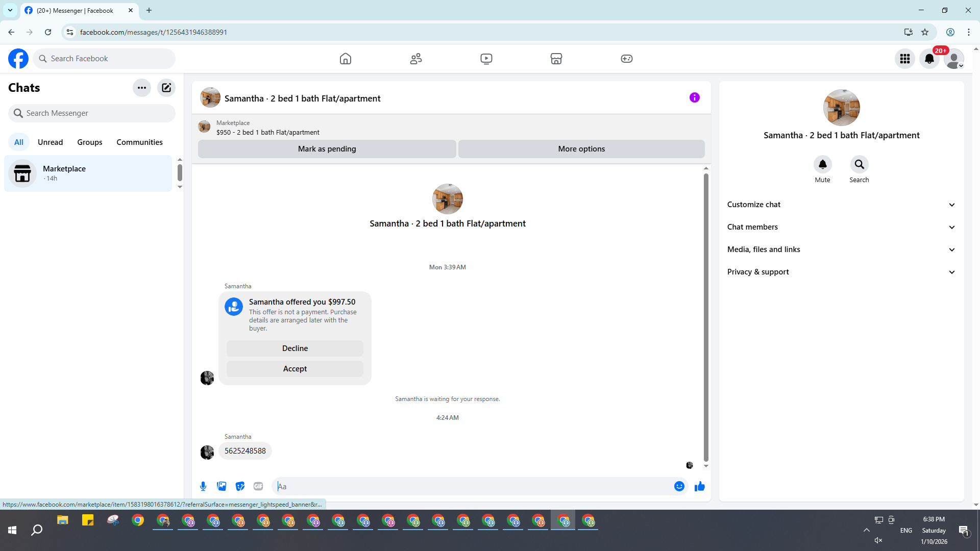
Task: Click the voice clip microphone icon
Action: coord(203,486)
